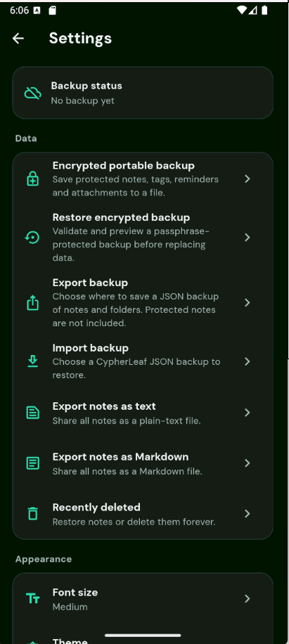Click the Font size text icon
The height and width of the screenshot is (644, 289).
(33, 599)
